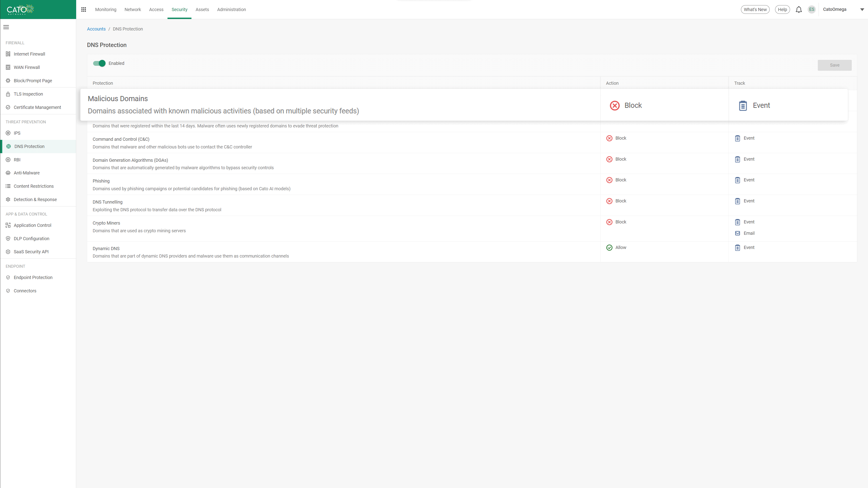Viewport: 868px width, 488px height.
Task: Open Event track option for Command and Control
Action: [749, 138]
